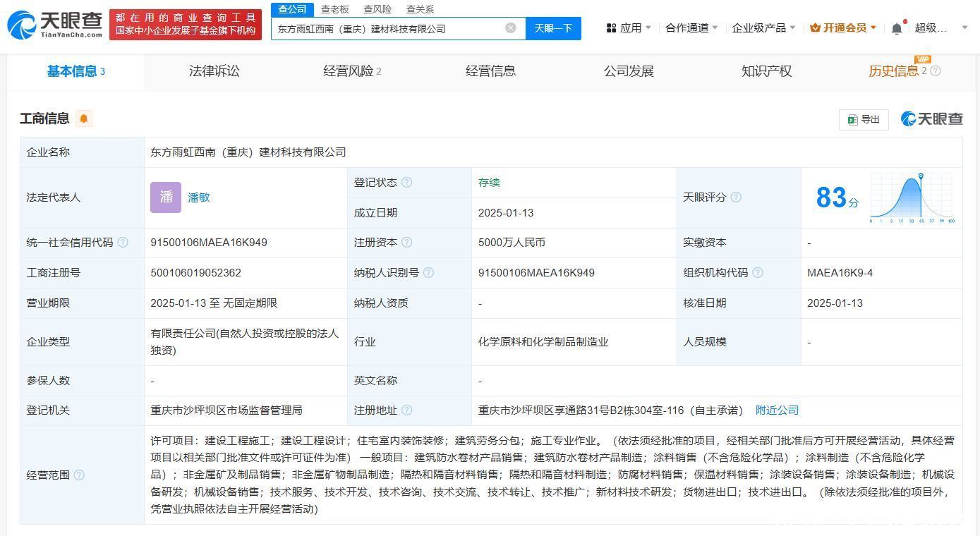Click question mark beside 统一社会信用代码
The height and width of the screenshot is (536, 980).
coord(123,243)
